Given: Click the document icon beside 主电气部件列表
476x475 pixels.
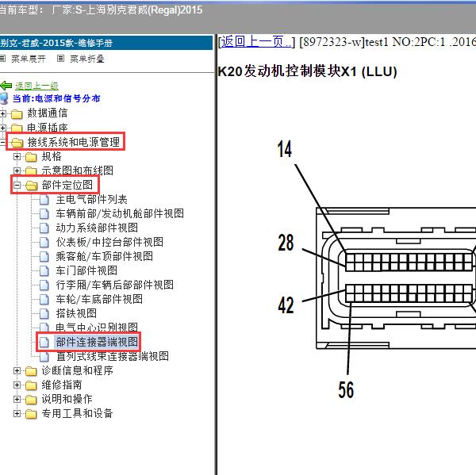Looking at the screenshot, I should [x=45, y=200].
